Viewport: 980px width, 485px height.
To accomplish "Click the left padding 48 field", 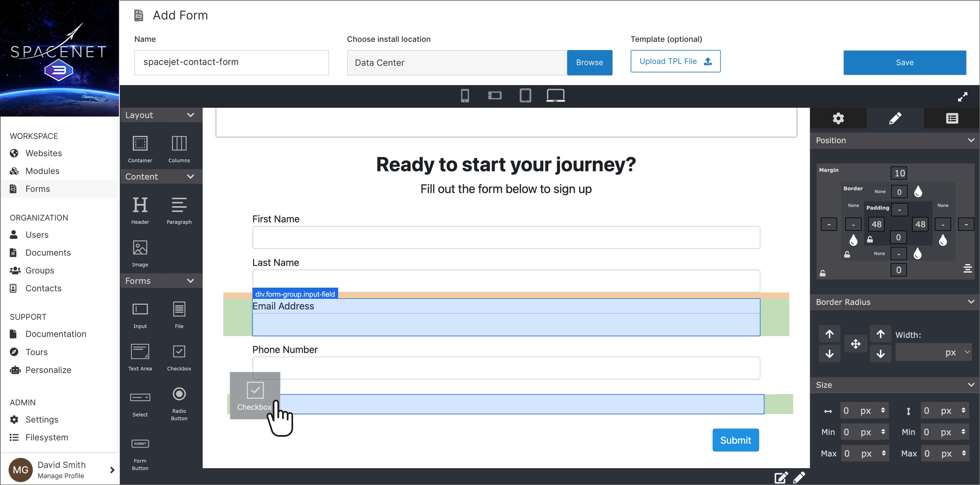I will pos(876,224).
